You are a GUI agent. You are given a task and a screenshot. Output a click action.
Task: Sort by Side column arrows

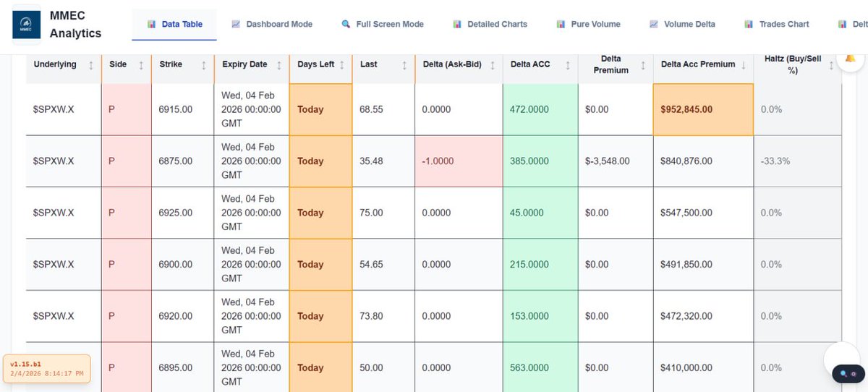pos(140,65)
